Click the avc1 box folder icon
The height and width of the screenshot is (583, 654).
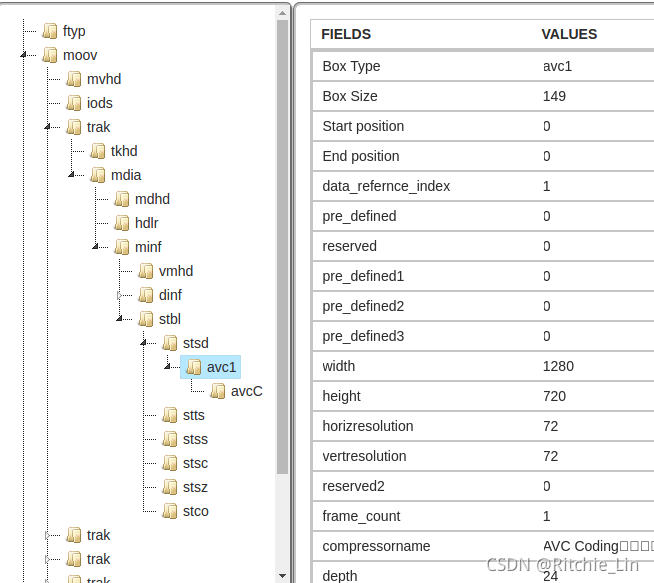pos(194,367)
